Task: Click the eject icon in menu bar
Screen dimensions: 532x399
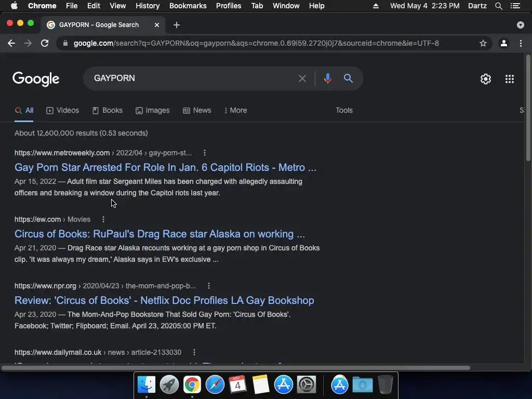Action: 376,6
